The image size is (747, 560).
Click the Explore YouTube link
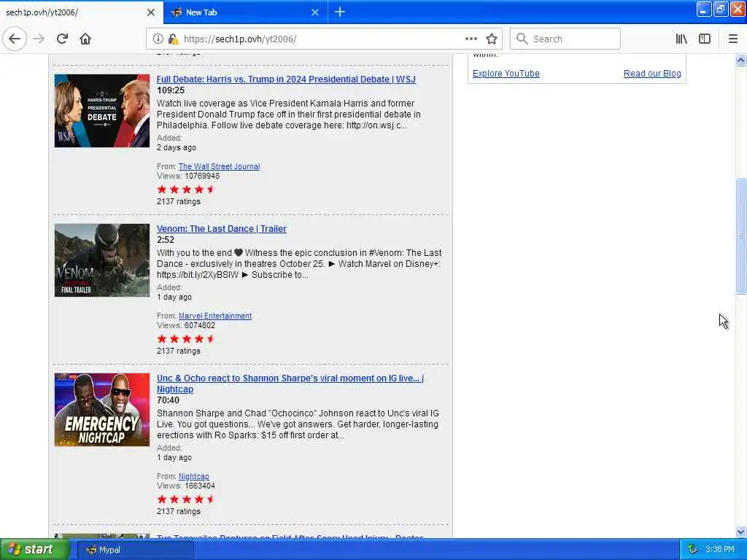(506, 74)
